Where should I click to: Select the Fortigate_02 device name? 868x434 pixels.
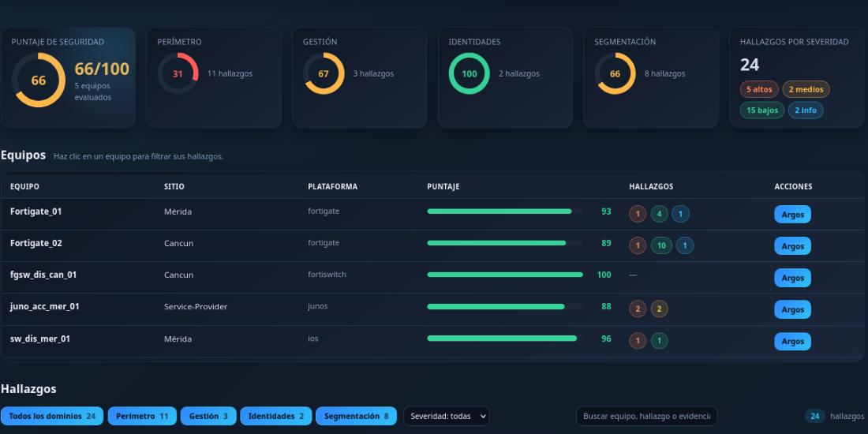coord(36,243)
